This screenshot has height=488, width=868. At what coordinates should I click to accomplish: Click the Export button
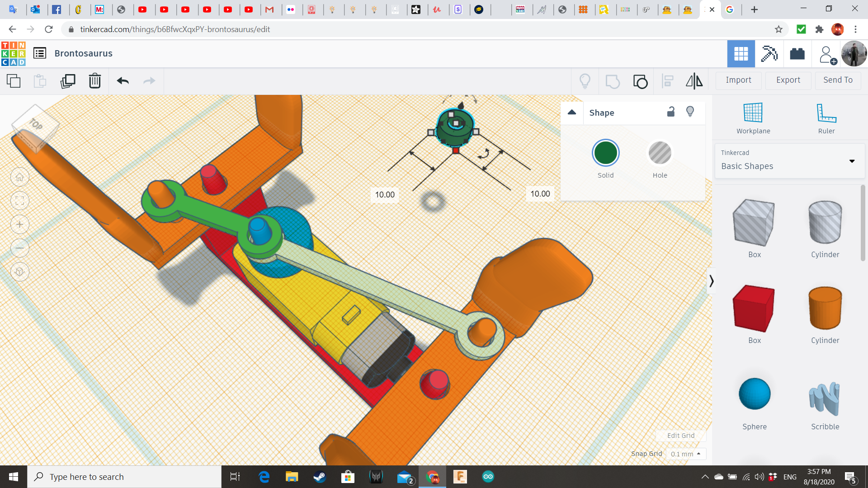coord(788,80)
